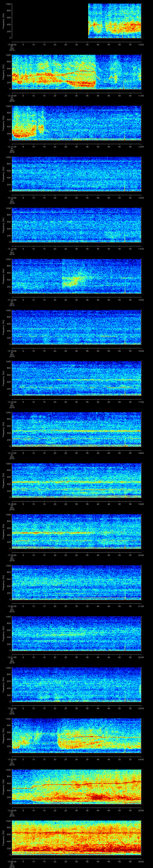Viewport: 153px width, 868px height.
Task: Click the '21:00' end time label
Action: click(x=141, y=606)
